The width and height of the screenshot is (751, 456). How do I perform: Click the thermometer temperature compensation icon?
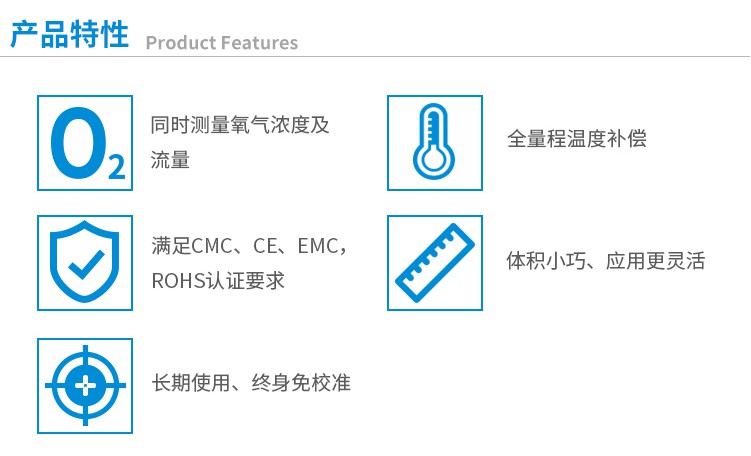point(435,143)
